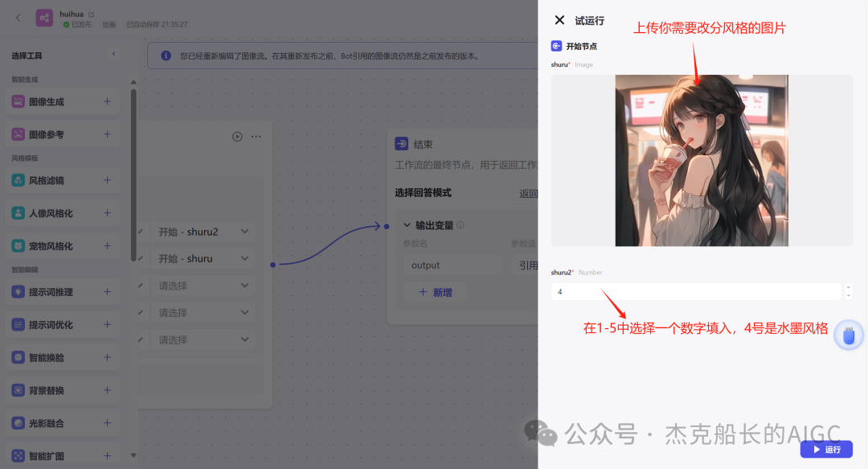868x469 pixels.
Task: Select the 背景替换 tool icon
Action: tap(18, 390)
